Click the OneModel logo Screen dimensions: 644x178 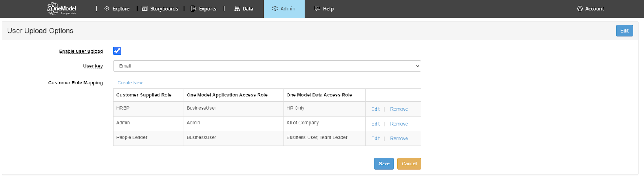[61, 8]
